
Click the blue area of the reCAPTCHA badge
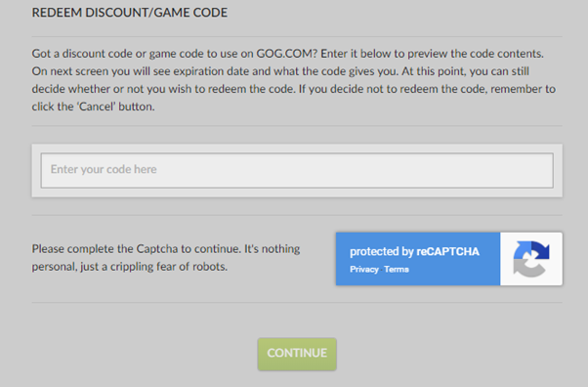418,259
